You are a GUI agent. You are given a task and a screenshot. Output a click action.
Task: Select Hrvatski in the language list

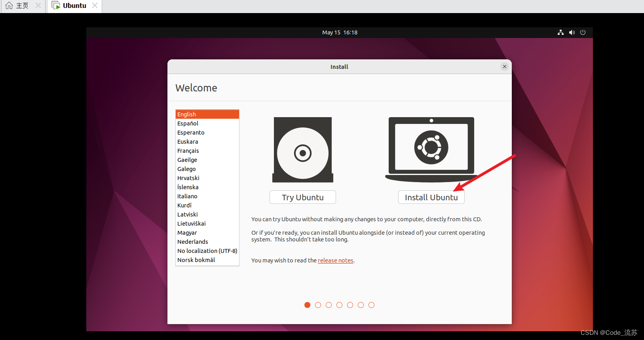(x=207, y=178)
